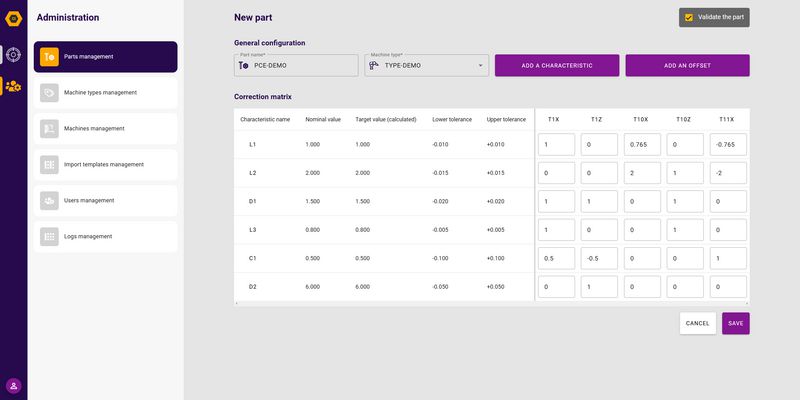The image size is (800, 400).
Task: Click the D2 row T1Z input
Action: pyautogui.click(x=599, y=287)
